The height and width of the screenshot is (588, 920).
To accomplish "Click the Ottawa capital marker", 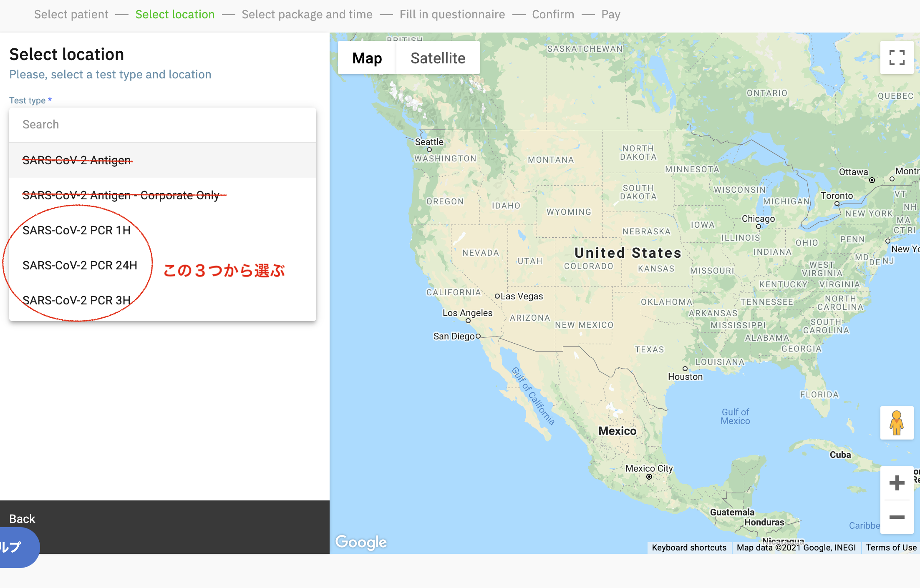I will coord(872,180).
